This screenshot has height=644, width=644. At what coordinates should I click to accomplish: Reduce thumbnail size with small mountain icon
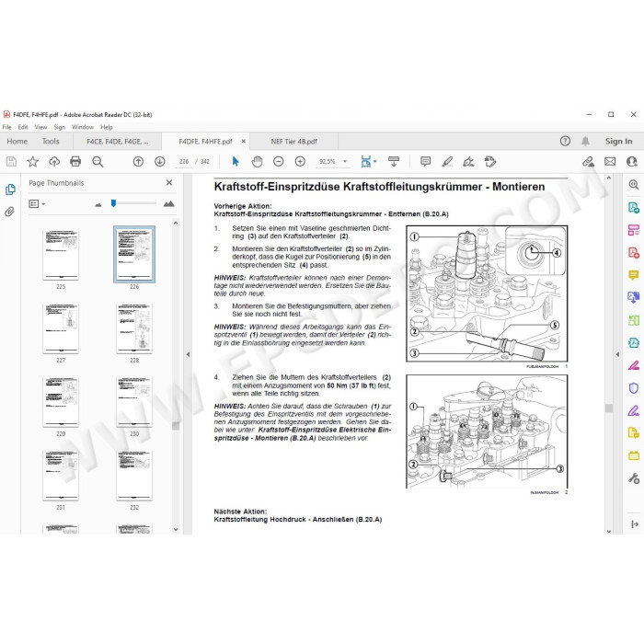[98, 204]
